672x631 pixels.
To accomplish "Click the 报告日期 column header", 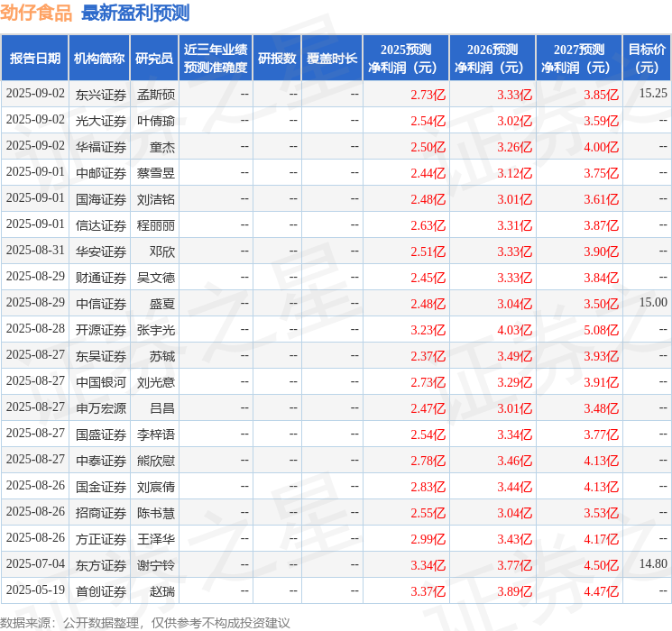I will point(34,59).
